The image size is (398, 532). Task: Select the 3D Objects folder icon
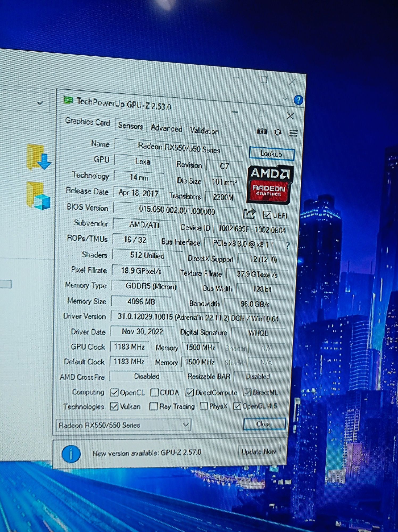coord(38,196)
